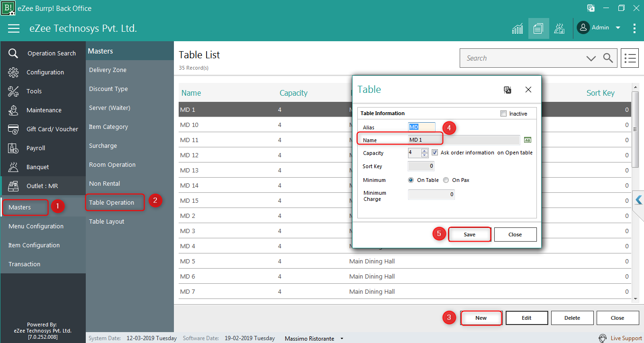Click the Operation Search magnifier icon
The width and height of the screenshot is (644, 343).
[x=13, y=53]
